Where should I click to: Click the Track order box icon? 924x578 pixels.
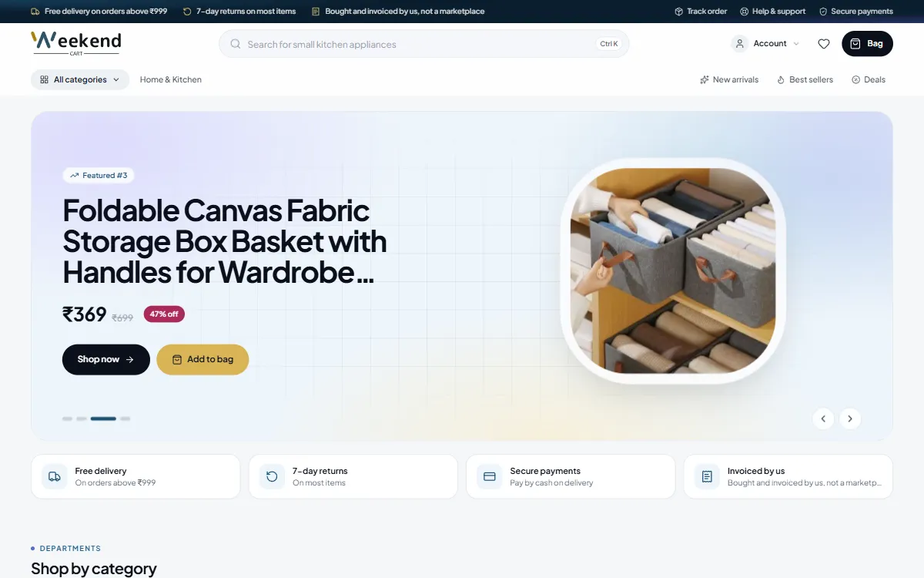678,12
